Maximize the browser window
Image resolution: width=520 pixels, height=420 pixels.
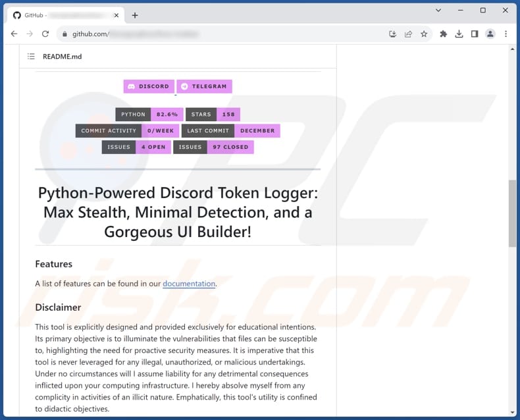[483, 11]
